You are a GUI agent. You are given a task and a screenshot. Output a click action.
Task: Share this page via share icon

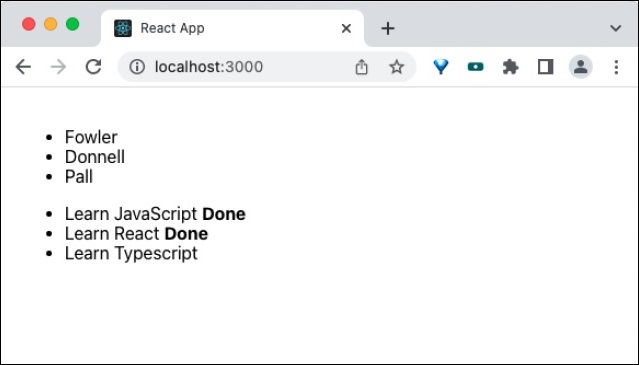(361, 67)
